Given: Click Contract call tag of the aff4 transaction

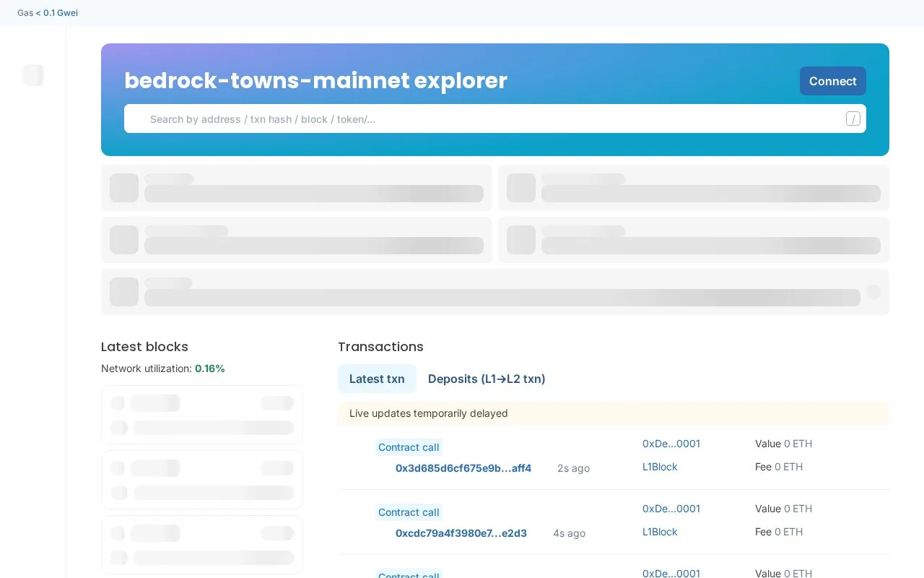Looking at the screenshot, I should pyautogui.click(x=409, y=447).
